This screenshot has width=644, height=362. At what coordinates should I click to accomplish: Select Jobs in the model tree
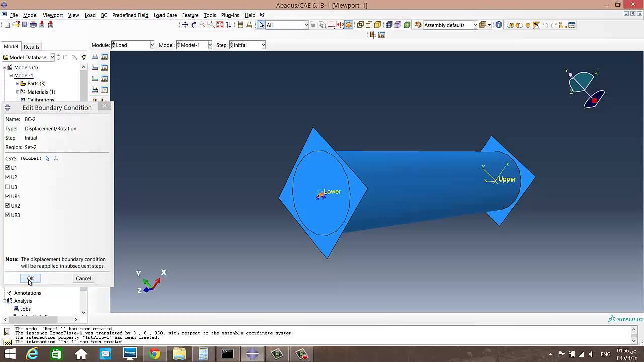pyautogui.click(x=25, y=309)
